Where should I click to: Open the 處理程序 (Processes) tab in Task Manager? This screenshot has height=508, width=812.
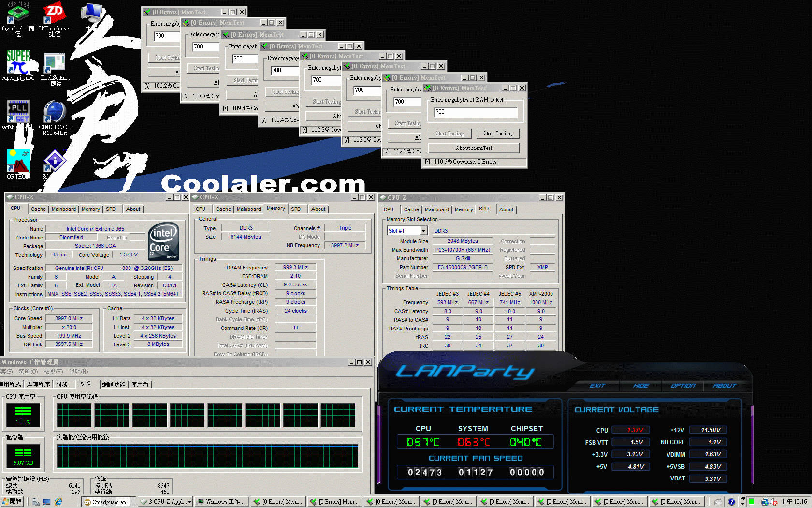39,384
